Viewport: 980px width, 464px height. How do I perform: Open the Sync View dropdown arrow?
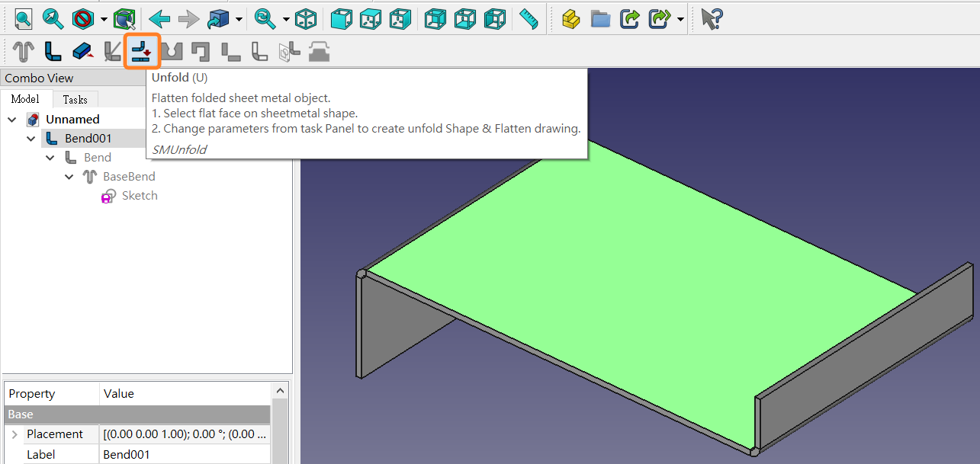tap(286, 20)
